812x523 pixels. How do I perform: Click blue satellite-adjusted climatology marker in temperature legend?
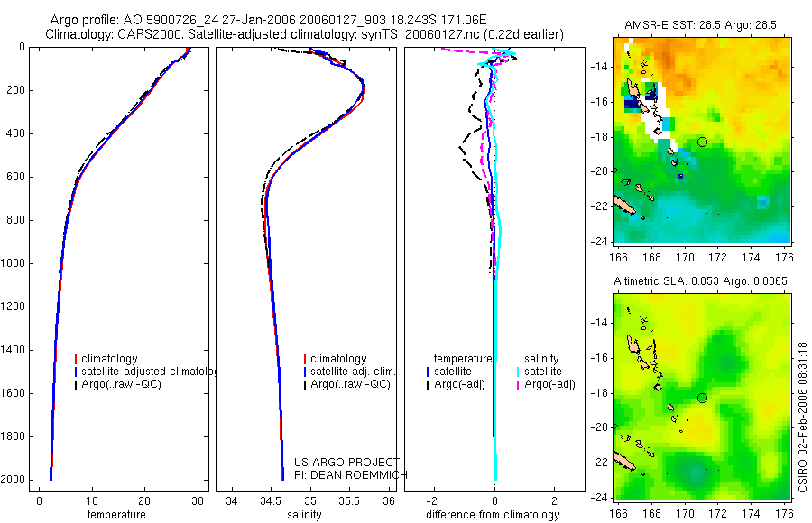click(76, 372)
